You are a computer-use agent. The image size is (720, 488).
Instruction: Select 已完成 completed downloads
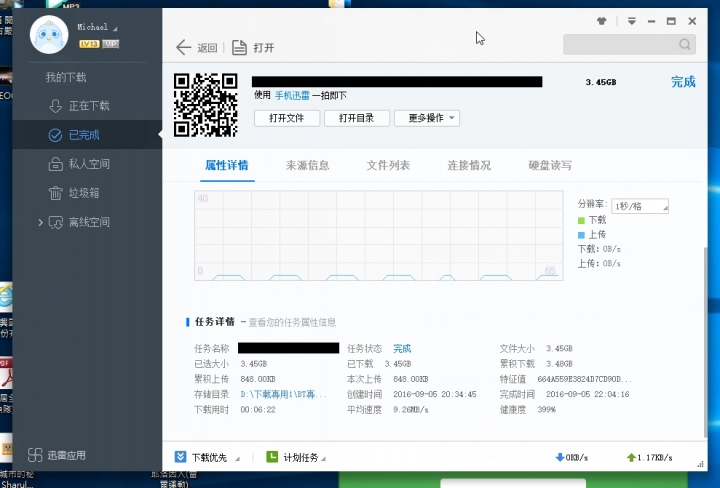point(83,135)
